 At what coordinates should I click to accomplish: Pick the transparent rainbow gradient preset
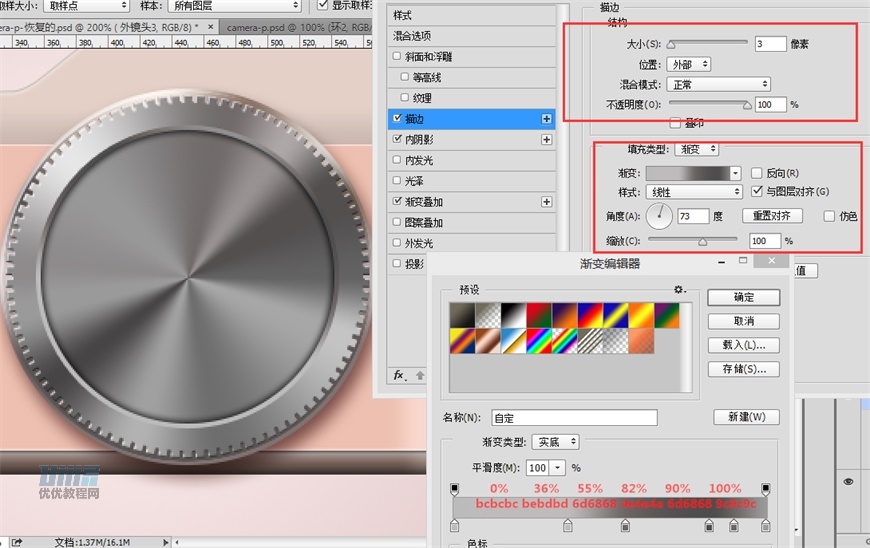(564, 341)
